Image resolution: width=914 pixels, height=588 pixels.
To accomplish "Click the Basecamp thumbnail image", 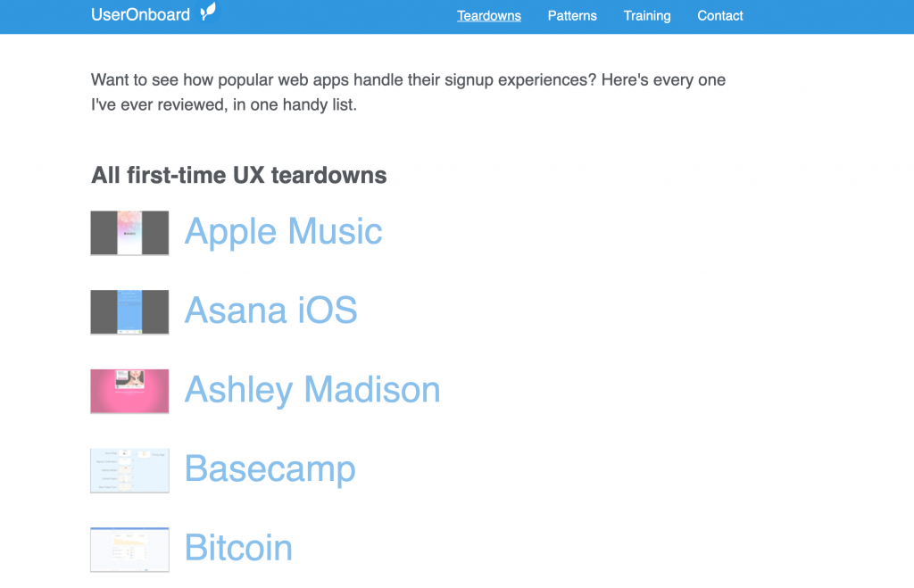I will [x=129, y=471].
